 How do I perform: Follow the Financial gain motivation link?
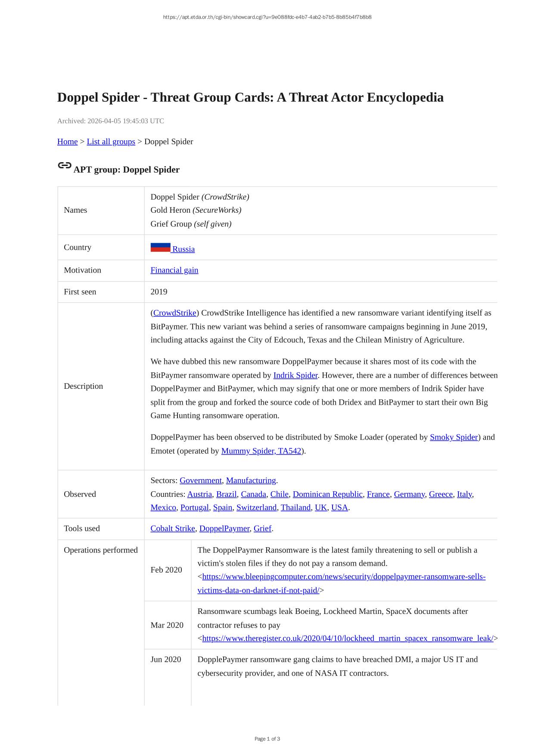coord(174,270)
